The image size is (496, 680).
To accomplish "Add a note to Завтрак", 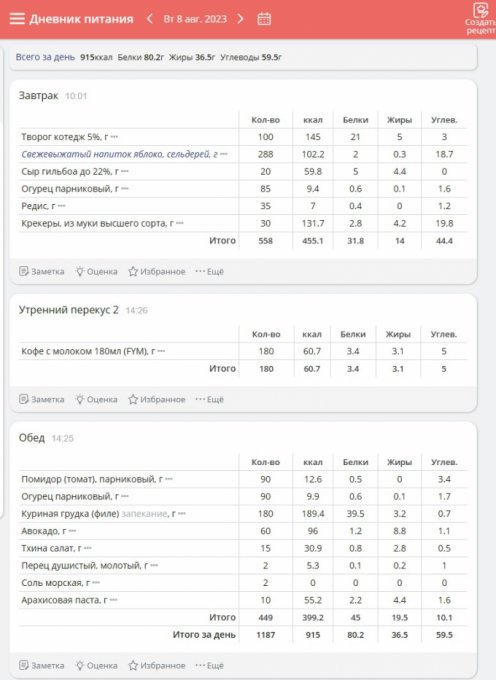I will tap(42, 271).
